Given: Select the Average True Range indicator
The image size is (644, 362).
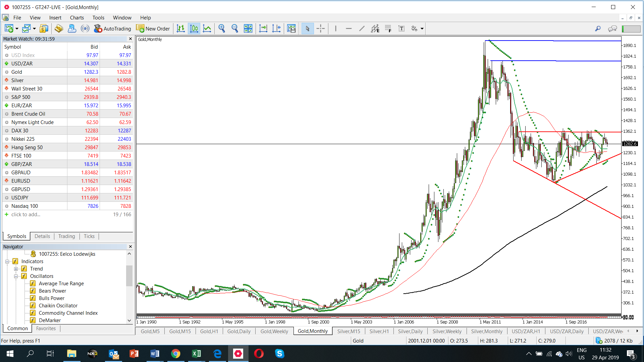Looking at the screenshot, I should tap(61, 284).
